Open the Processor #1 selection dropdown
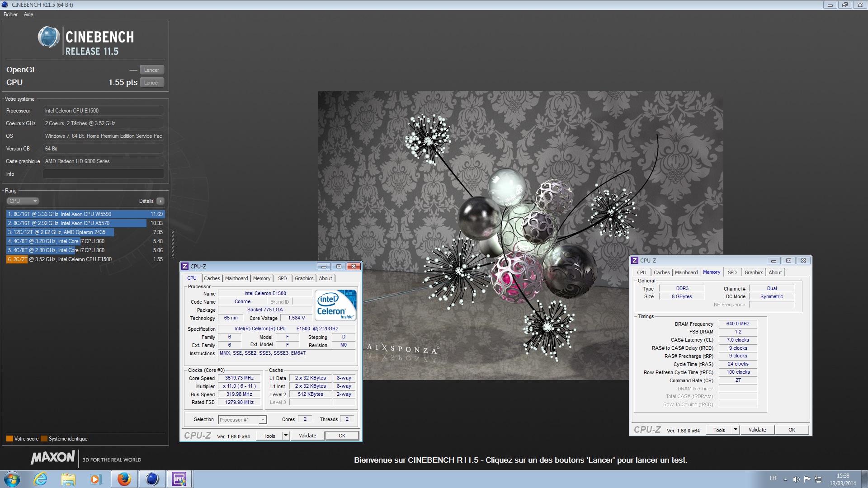The height and width of the screenshot is (488, 868). 242,420
